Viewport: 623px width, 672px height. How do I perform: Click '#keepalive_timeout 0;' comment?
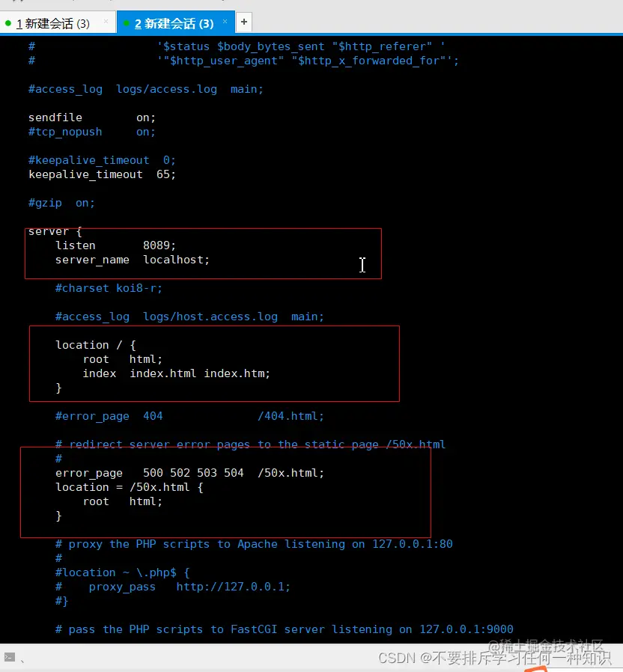(x=102, y=160)
